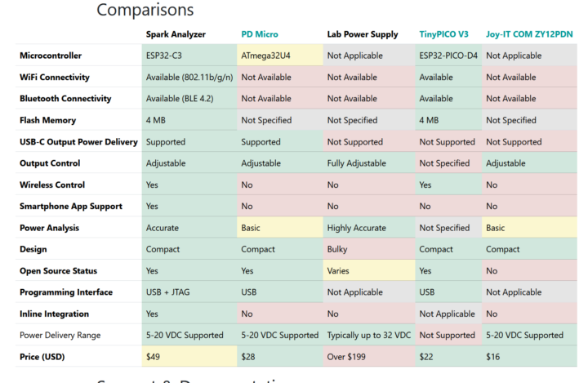Open the PD Micro link
This screenshot has width=588, height=383.
tap(260, 34)
